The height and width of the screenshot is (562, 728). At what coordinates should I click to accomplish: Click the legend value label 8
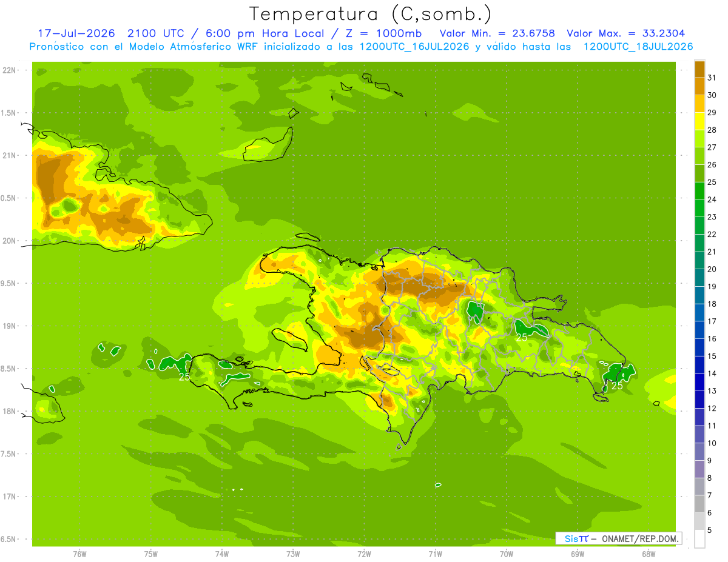(x=710, y=478)
